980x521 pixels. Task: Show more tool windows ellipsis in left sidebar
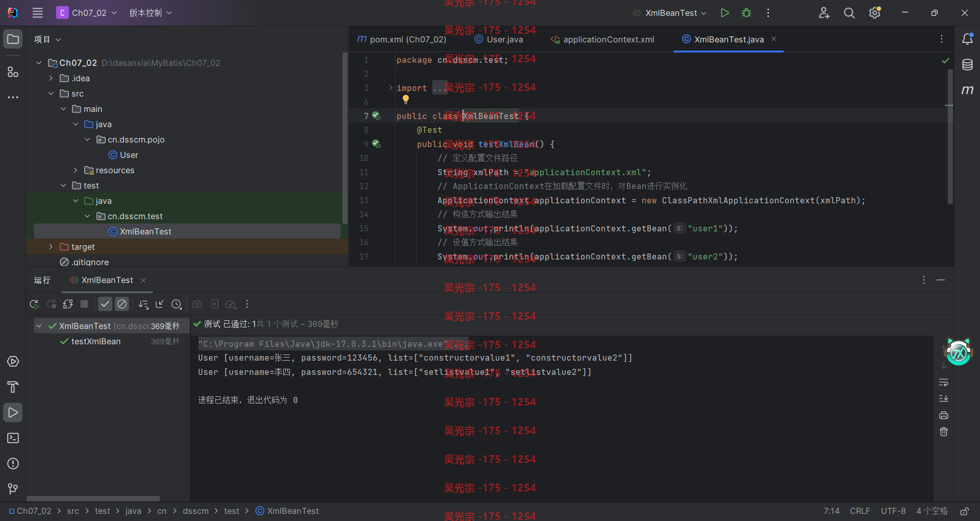pos(13,97)
